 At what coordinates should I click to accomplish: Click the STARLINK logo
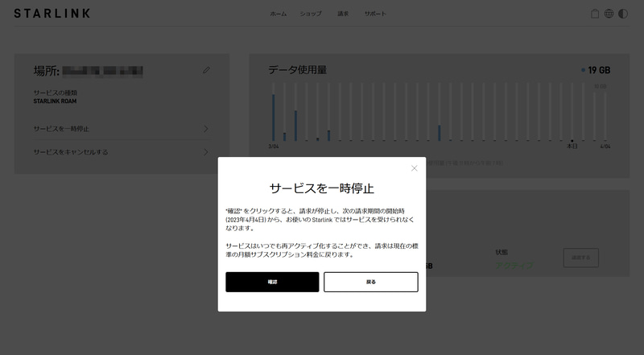click(52, 14)
